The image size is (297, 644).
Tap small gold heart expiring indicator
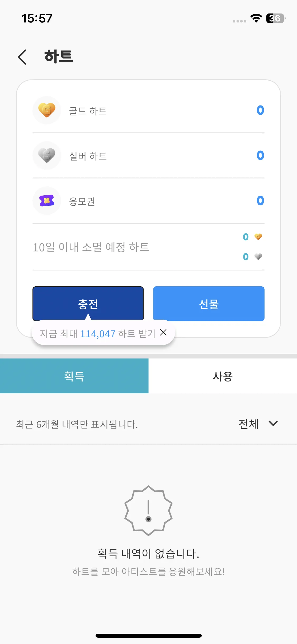click(x=258, y=237)
